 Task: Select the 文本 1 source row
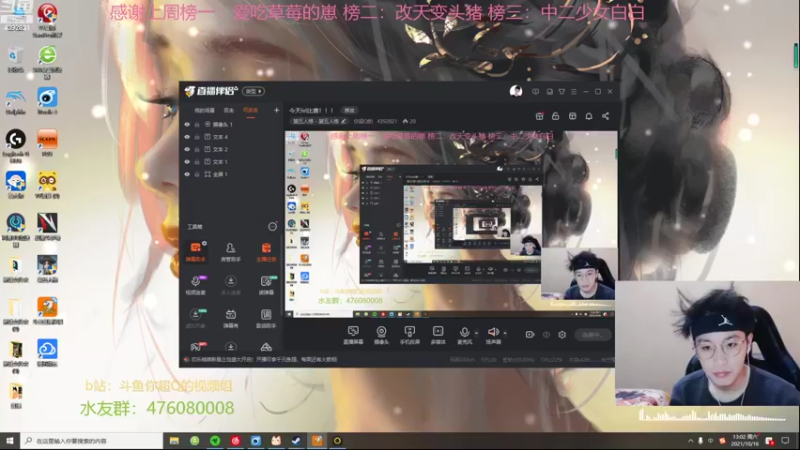232,162
